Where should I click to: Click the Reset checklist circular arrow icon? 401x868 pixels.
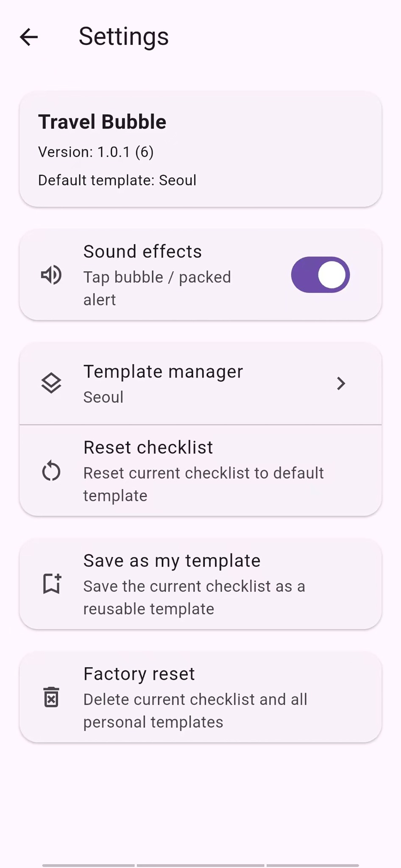coord(51,470)
